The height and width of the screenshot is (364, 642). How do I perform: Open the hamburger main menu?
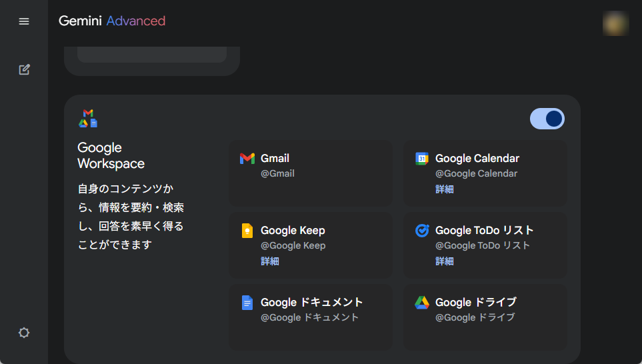point(24,21)
